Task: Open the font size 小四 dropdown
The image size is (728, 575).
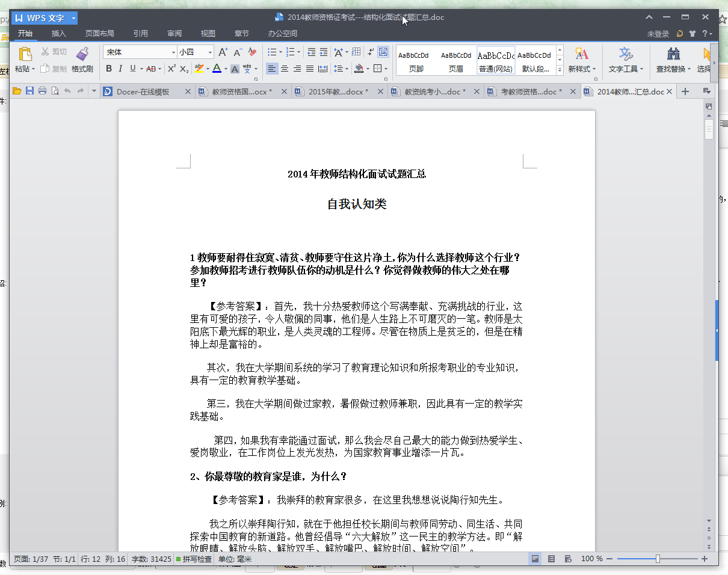Action: 210,52
